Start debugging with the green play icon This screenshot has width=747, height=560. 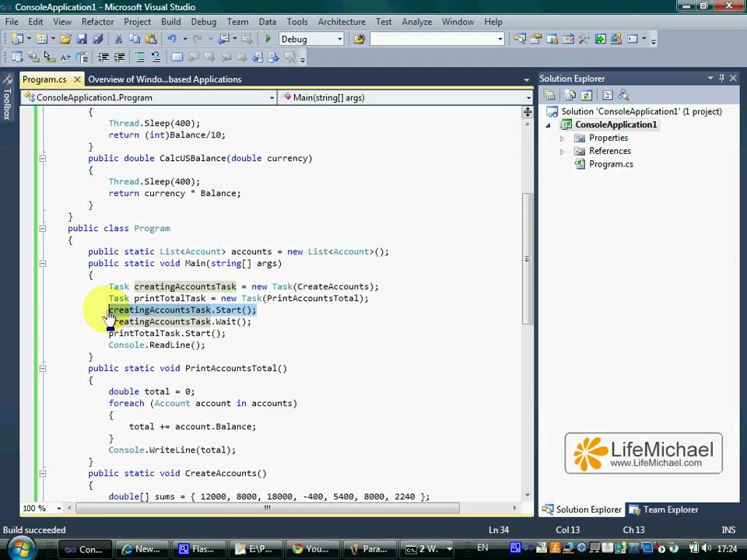(268, 39)
